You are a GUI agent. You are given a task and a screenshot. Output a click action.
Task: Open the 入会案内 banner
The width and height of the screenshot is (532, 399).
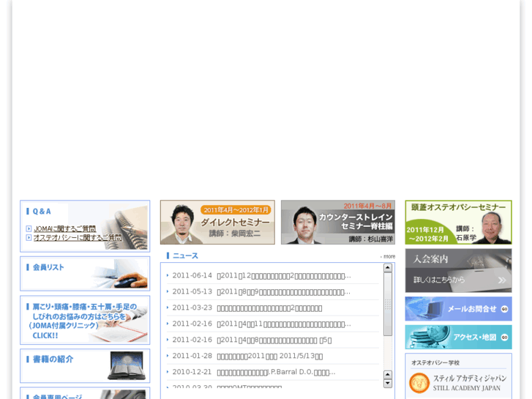coord(458,271)
